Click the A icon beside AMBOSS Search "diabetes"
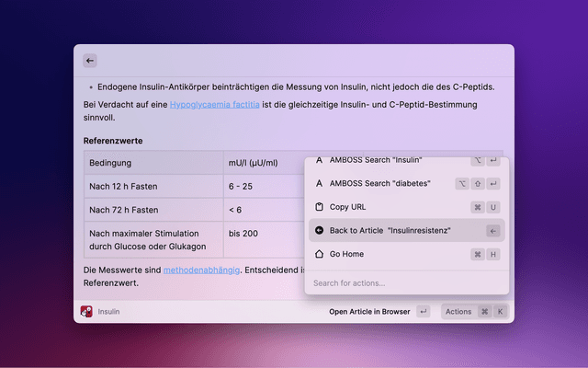 [x=319, y=183]
